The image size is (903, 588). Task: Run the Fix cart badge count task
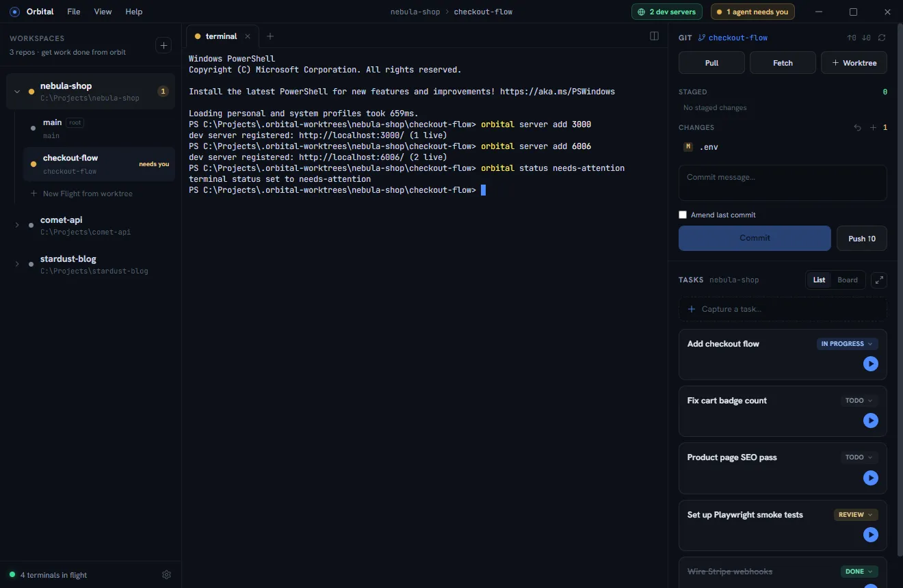pyautogui.click(x=870, y=420)
